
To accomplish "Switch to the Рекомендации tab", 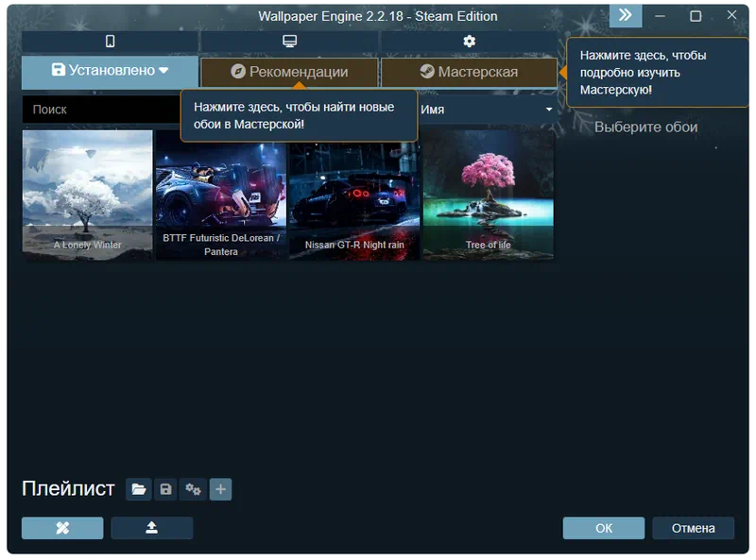I will tap(289, 73).
